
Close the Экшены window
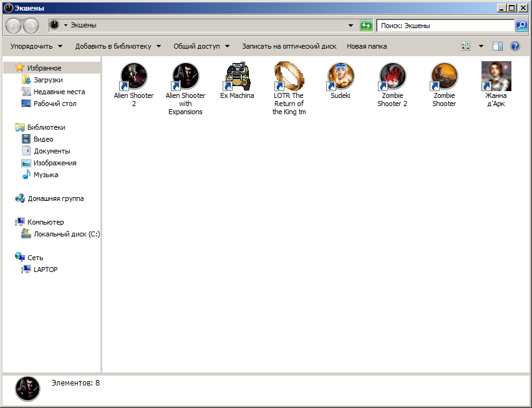(523, 8)
